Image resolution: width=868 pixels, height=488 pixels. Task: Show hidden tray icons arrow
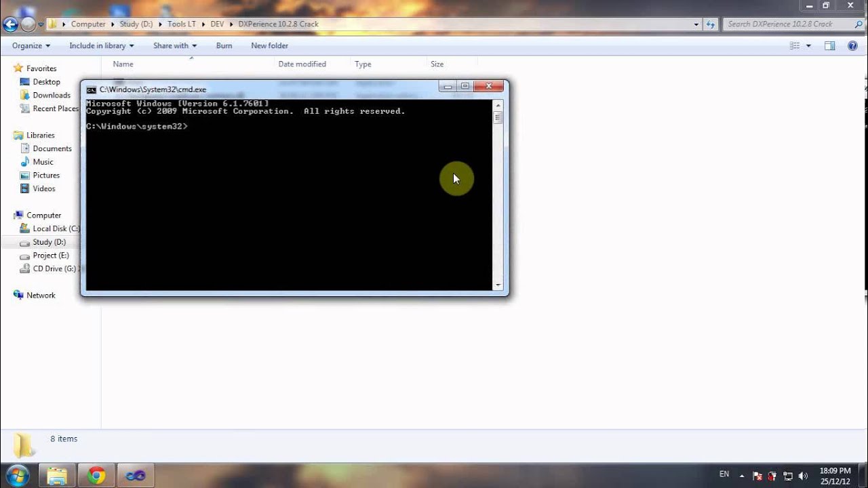[x=741, y=476]
